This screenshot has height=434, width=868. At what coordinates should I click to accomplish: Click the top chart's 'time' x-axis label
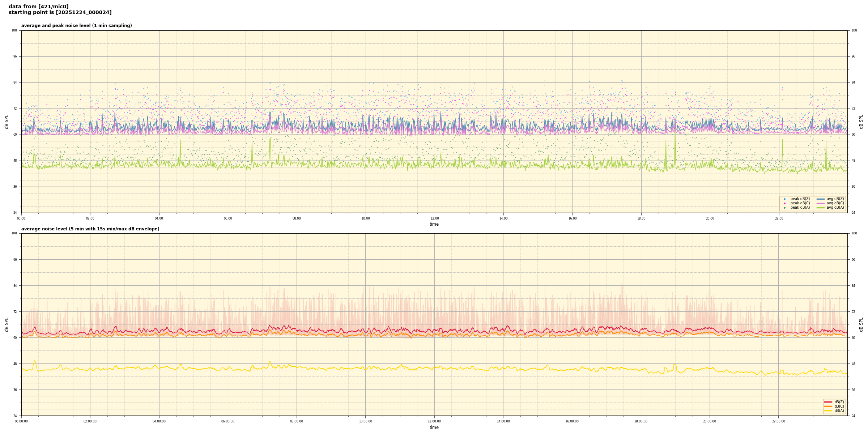tap(434, 224)
